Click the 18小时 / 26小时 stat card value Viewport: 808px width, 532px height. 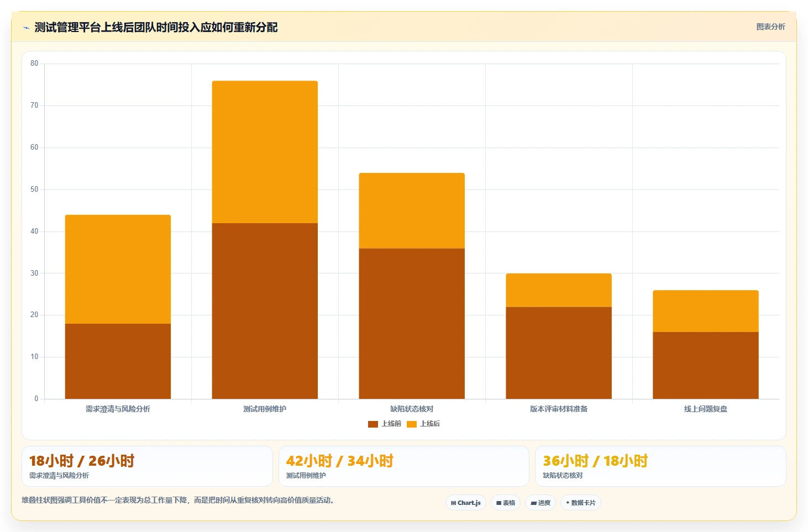tap(82, 461)
